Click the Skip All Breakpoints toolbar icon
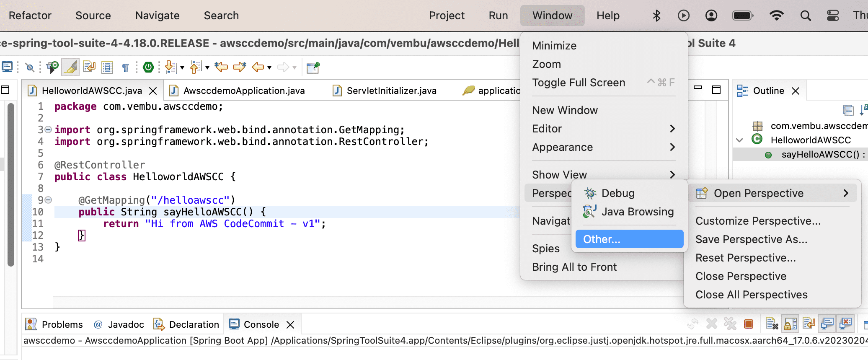The width and height of the screenshot is (868, 360). [29, 67]
